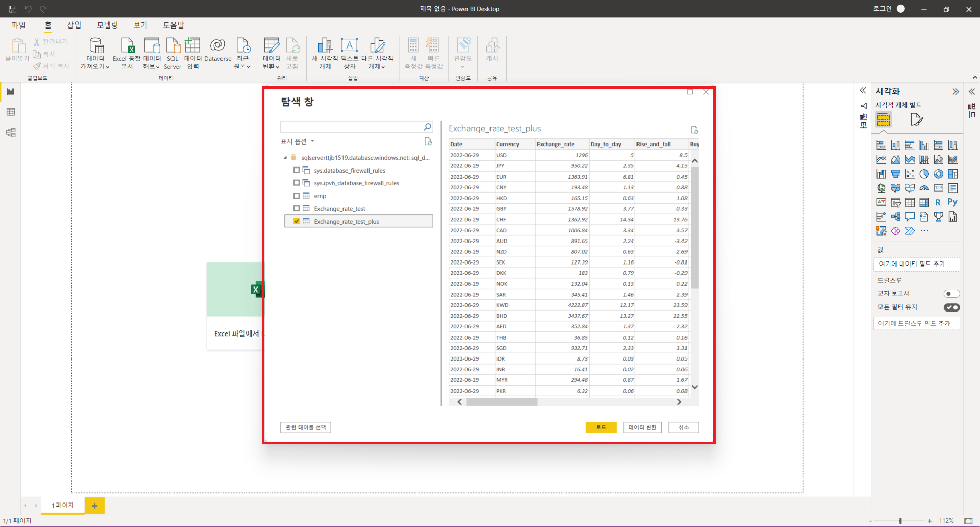
Task: Open the 파일 menu
Action: [x=18, y=25]
